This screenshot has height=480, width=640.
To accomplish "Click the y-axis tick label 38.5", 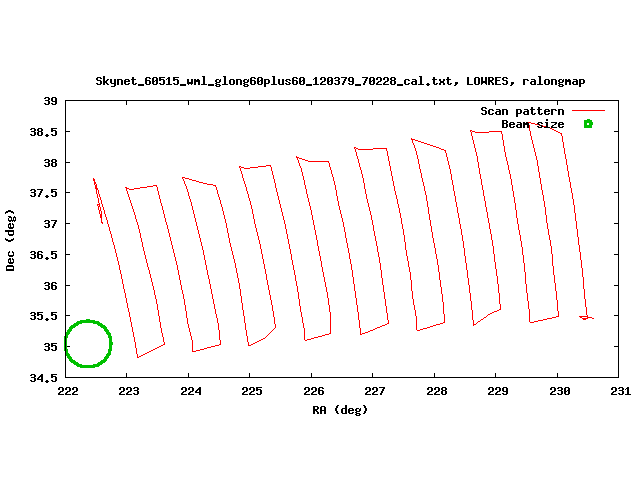I will [43, 132].
